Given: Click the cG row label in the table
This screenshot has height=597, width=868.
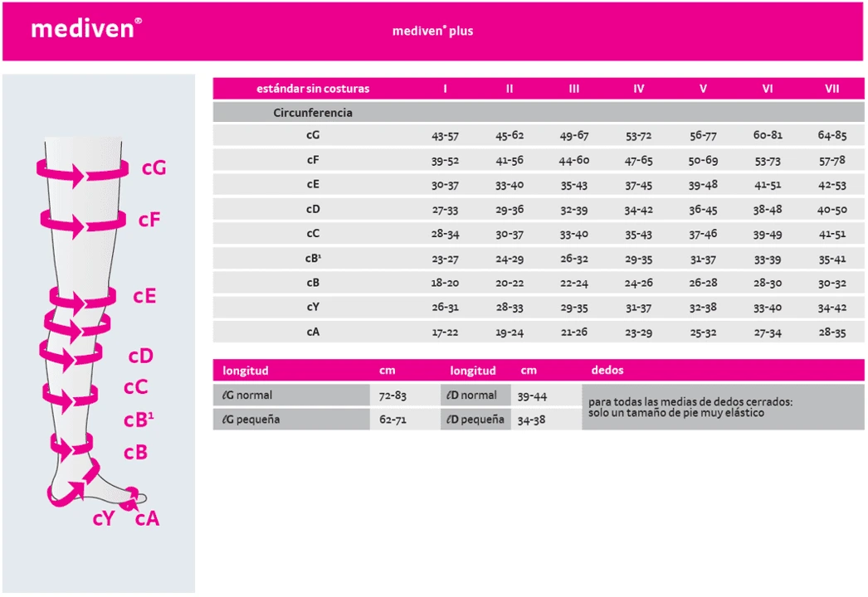Looking at the screenshot, I should click(313, 135).
